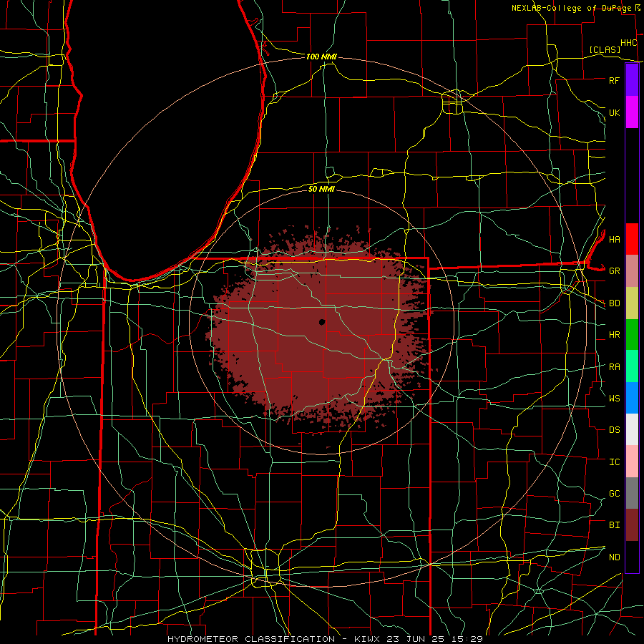Image resolution: width=644 pixels, height=644 pixels.
Task: Click the [CLAS] product label
Action: pos(605,49)
